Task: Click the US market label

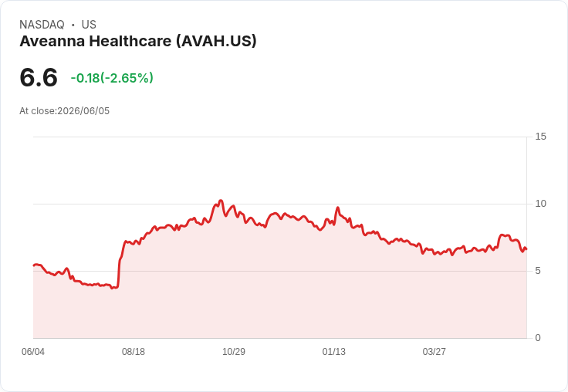Action: (x=89, y=25)
